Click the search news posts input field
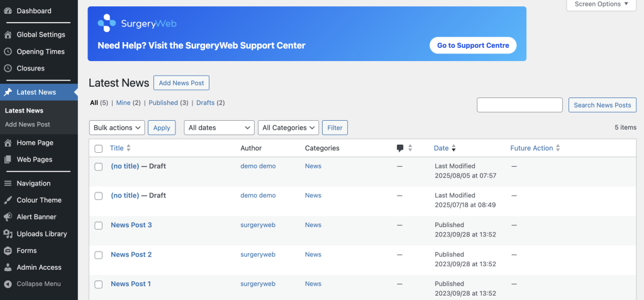 [519, 105]
